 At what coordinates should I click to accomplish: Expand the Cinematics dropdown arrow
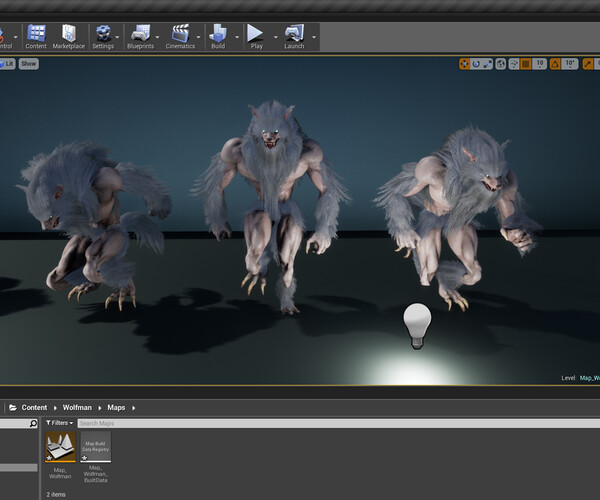point(198,37)
